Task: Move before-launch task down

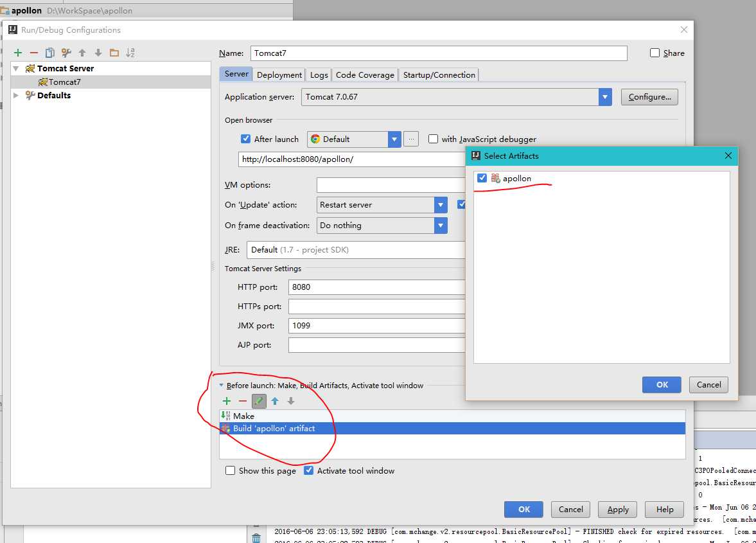Action: point(291,401)
